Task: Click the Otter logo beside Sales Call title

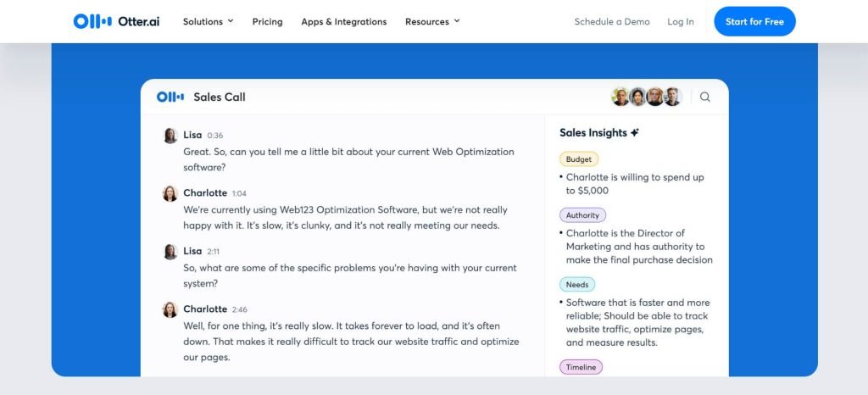Action: tap(170, 97)
